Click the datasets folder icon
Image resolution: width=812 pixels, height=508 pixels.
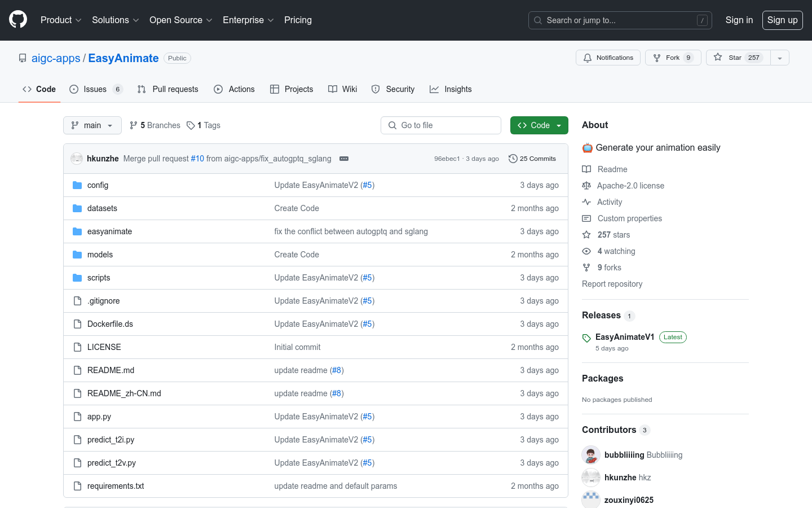(77, 208)
